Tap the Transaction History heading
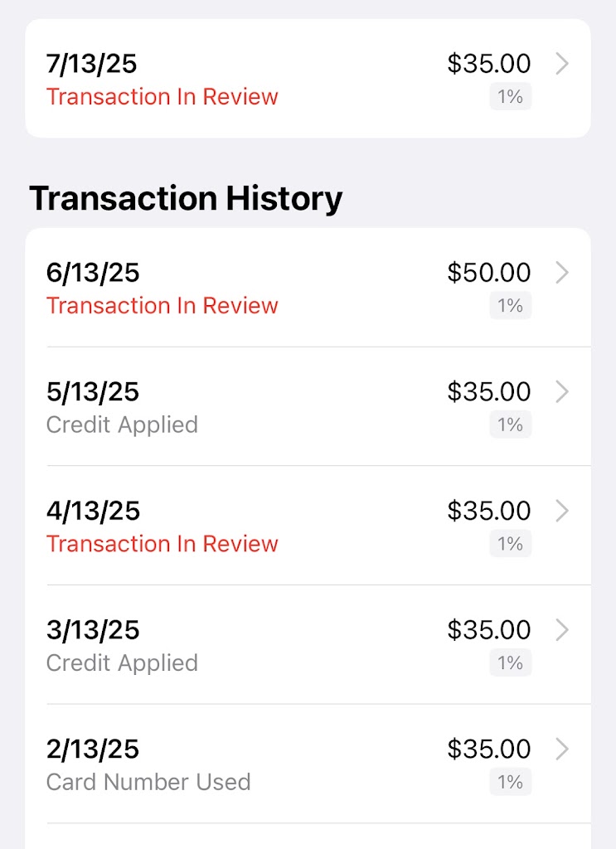The width and height of the screenshot is (616, 849). click(x=186, y=199)
